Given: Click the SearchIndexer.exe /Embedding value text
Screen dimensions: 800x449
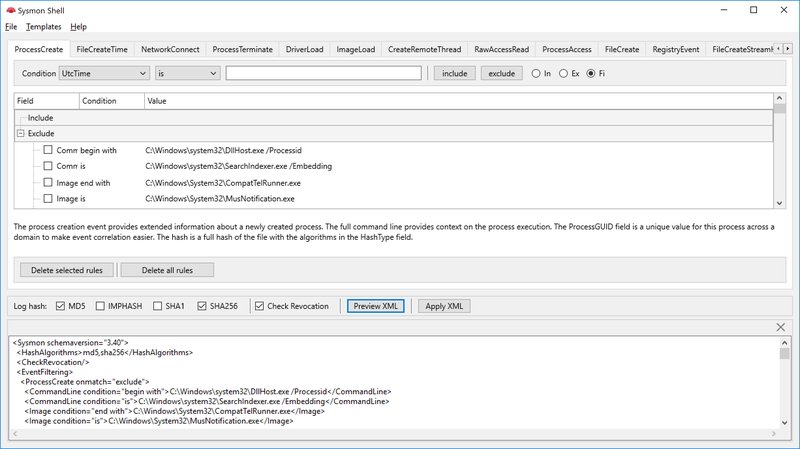Looking at the screenshot, I should point(239,166).
